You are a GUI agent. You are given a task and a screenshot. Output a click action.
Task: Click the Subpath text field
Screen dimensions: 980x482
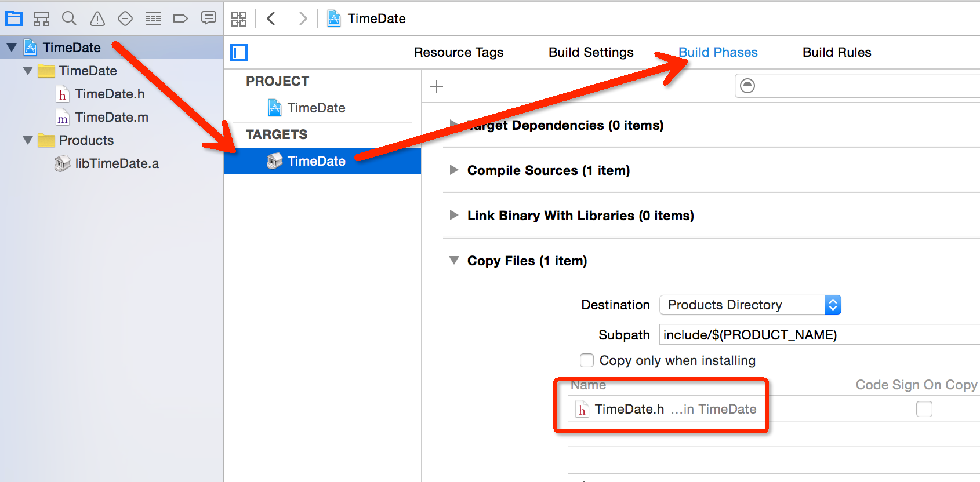pyautogui.click(x=819, y=335)
